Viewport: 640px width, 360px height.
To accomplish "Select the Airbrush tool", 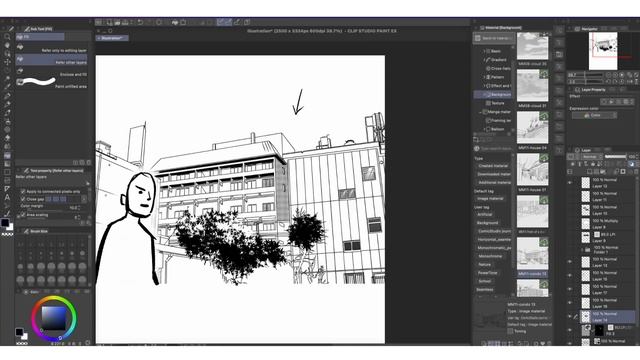I will 7,122.
